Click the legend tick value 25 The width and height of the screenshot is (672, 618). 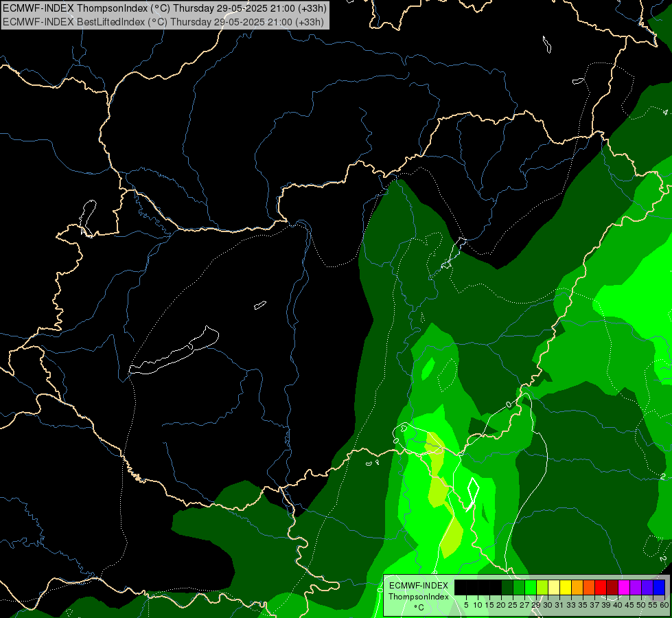click(513, 605)
